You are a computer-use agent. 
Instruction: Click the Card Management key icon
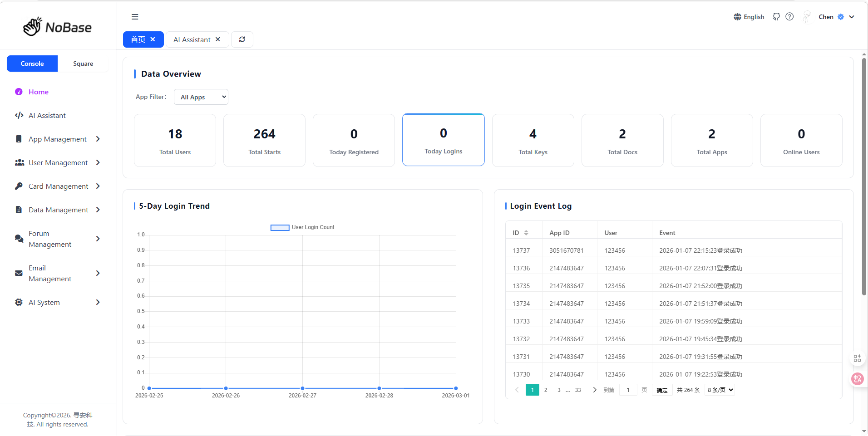click(19, 186)
